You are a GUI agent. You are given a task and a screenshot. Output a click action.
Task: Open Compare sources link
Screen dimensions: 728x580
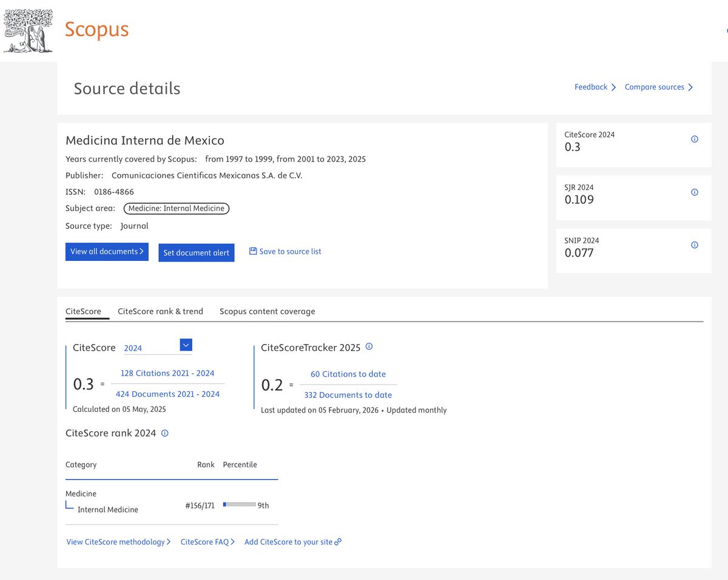pyautogui.click(x=659, y=87)
